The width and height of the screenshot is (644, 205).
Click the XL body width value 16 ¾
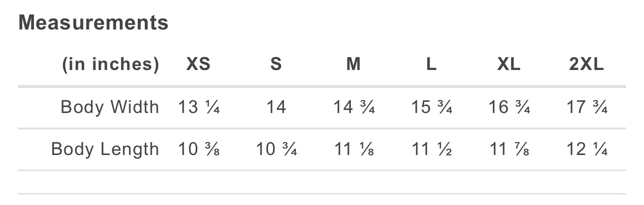coord(509,107)
